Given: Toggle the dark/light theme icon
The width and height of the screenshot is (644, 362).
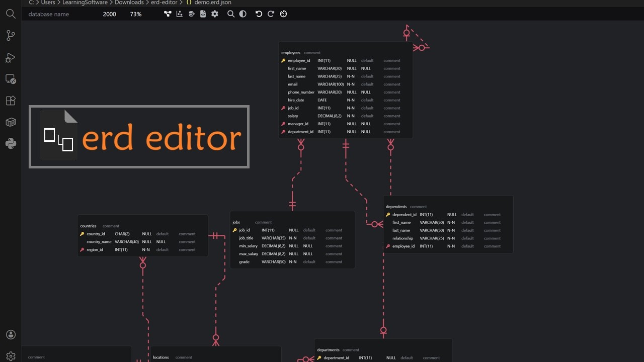Looking at the screenshot, I should pyautogui.click(x=243, y=14).
